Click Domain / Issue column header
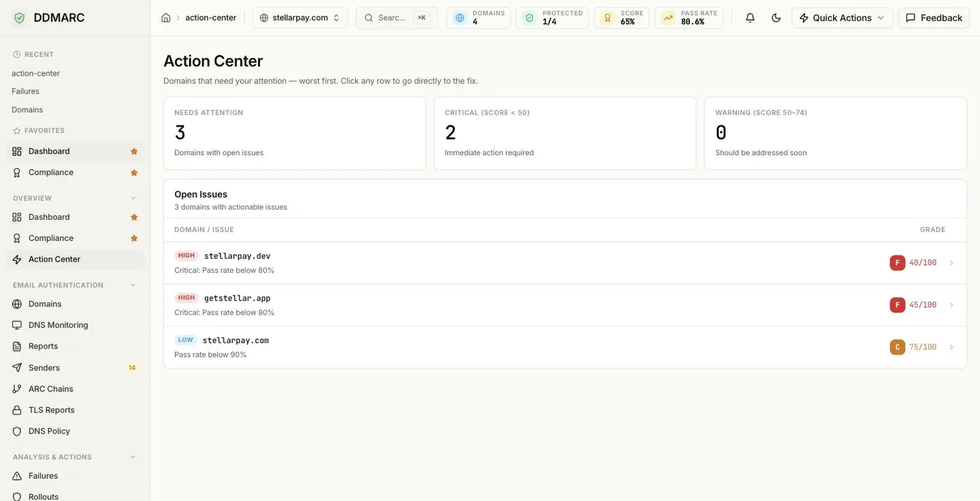Screen dimensions: 980x501 point(204,230)
